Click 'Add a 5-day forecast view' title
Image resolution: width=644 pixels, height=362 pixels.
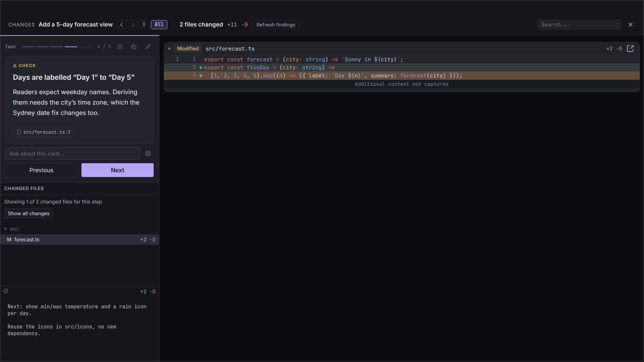click(x=76, y=24)
